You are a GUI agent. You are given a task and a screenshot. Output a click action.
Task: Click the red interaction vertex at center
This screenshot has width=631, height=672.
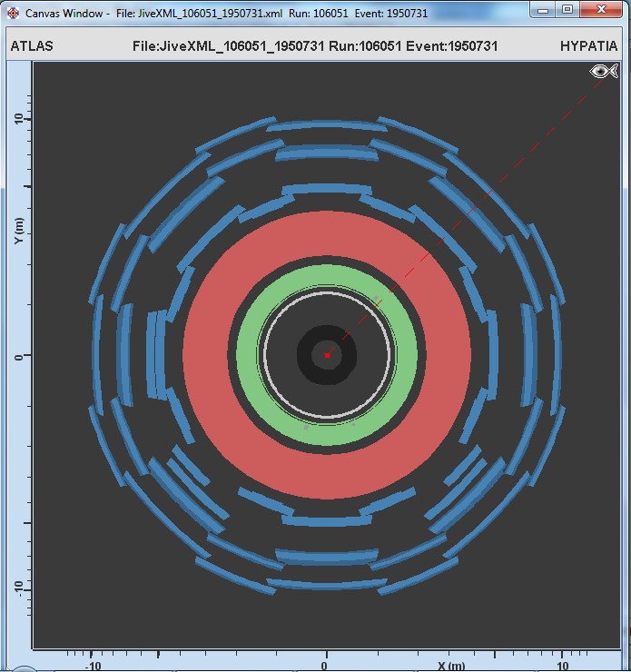click(327, 355)
